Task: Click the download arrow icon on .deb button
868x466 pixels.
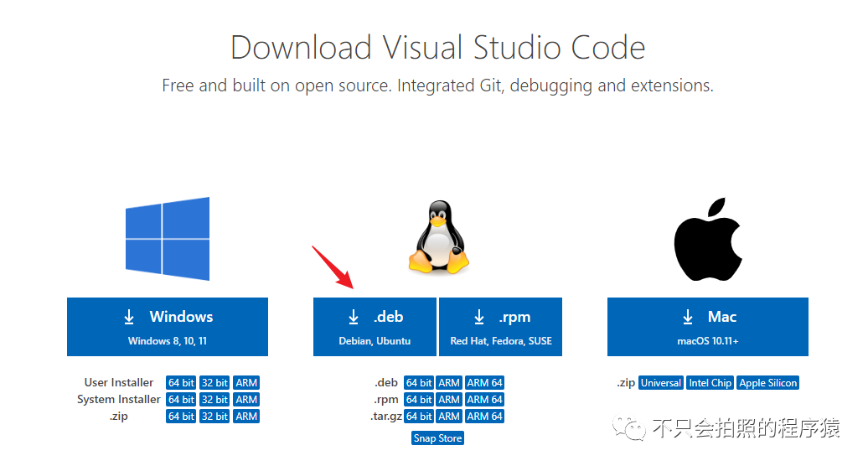Action: (354, 317)
